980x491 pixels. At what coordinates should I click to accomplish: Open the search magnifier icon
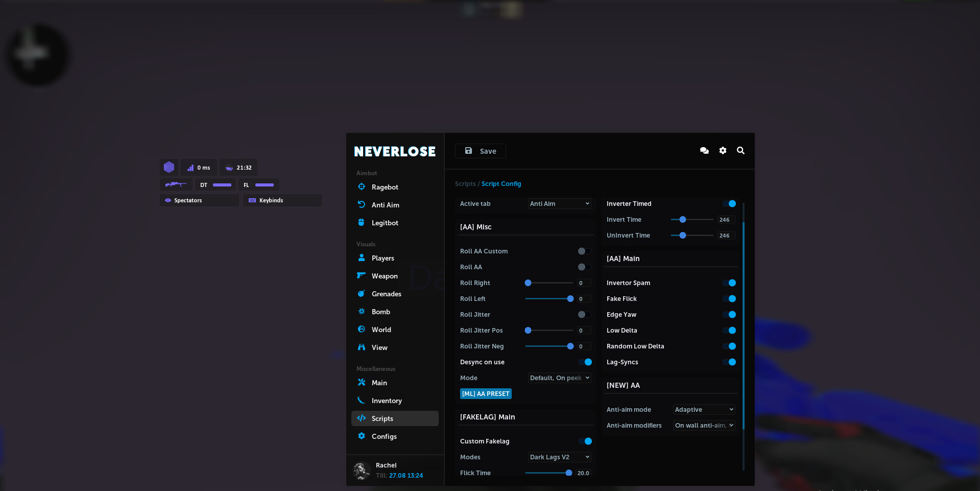click(x=740, y=151)
